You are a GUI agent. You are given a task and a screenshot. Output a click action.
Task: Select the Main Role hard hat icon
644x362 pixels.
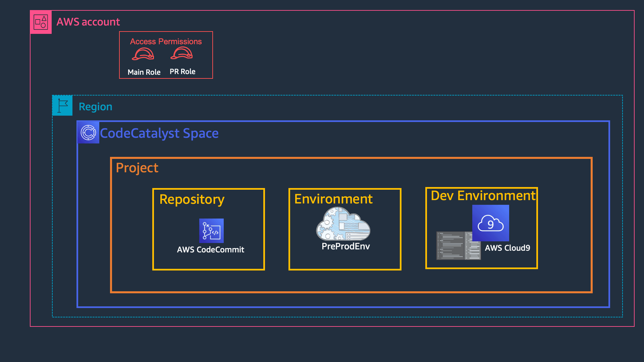(x=143, y=54)
